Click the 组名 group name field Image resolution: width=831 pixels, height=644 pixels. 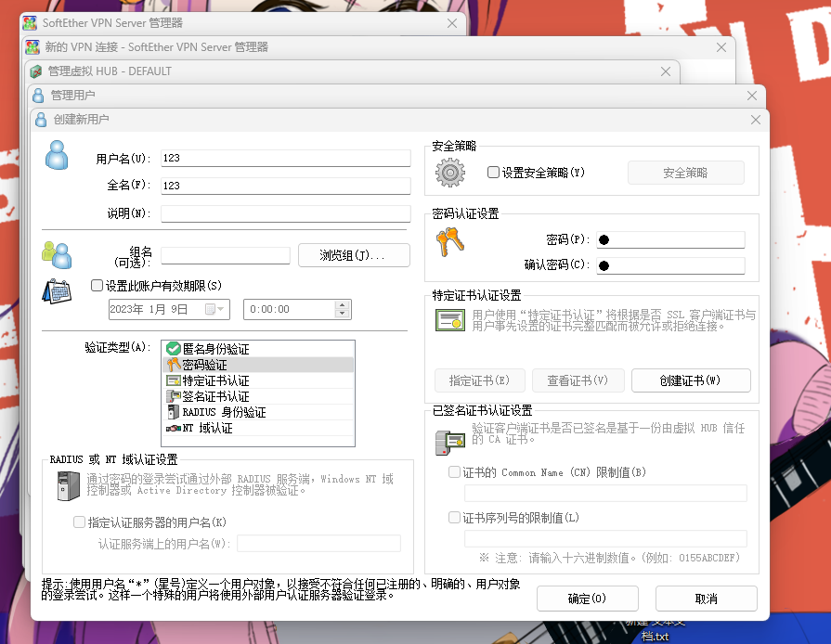pyautogui.click(x=226, y=255)
